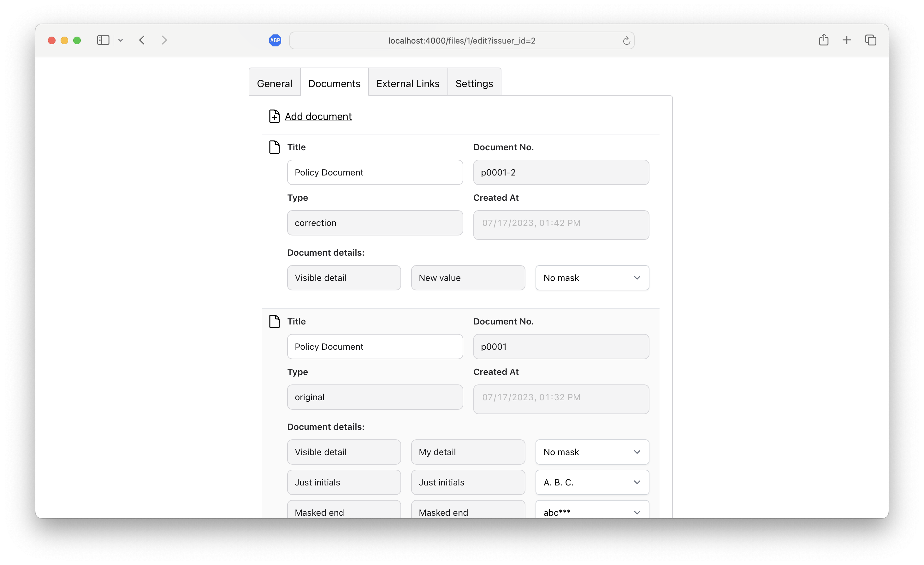
Task: Click Created At field 07/17/2023, 01:32 PM
Action: (561, 399)
